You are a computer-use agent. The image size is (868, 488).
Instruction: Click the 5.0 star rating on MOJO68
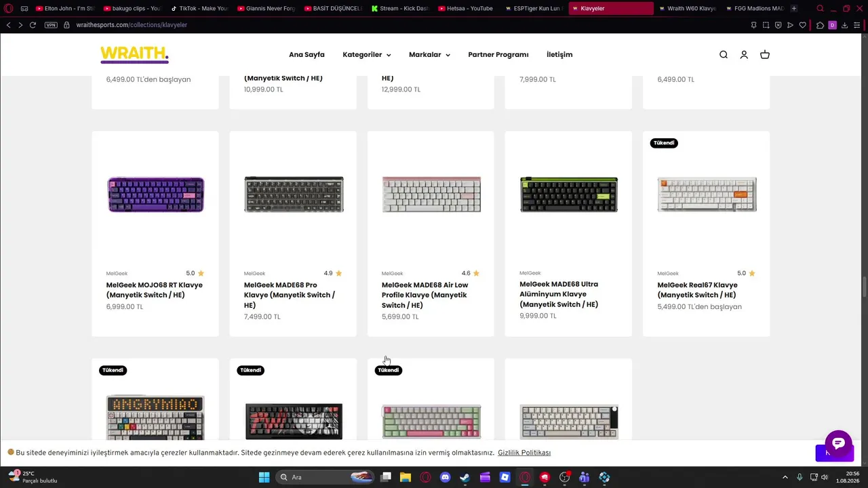195,273
